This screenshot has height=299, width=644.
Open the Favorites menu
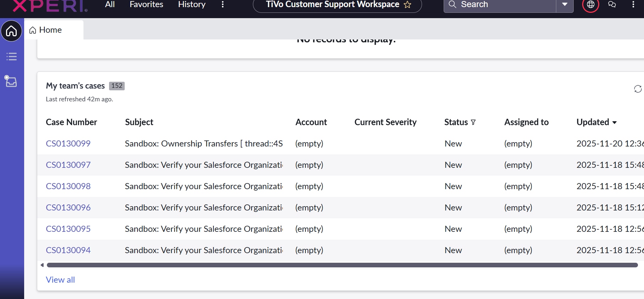[146, 4]
